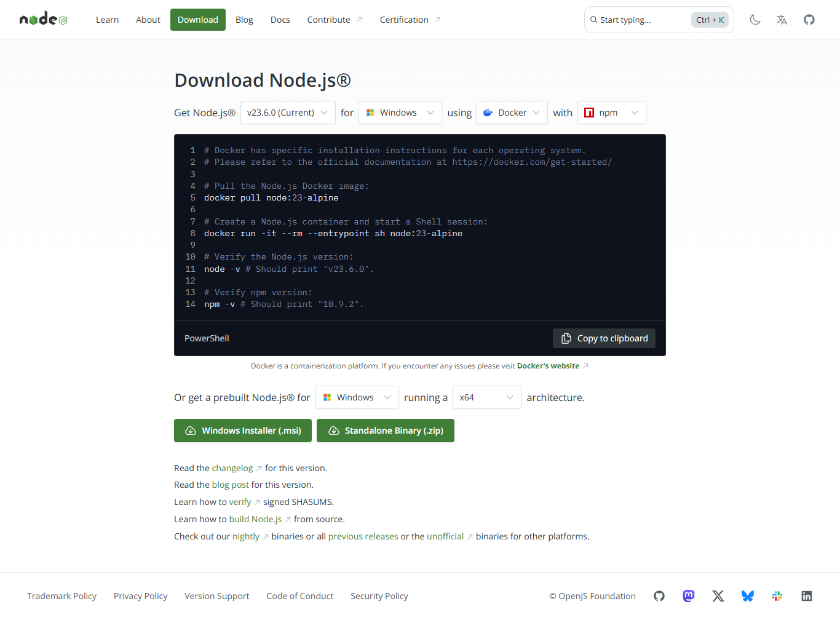Screen dimensions: 840x620
Task: Copy the install commands to clipboard
Action: (x=604, y=338)
